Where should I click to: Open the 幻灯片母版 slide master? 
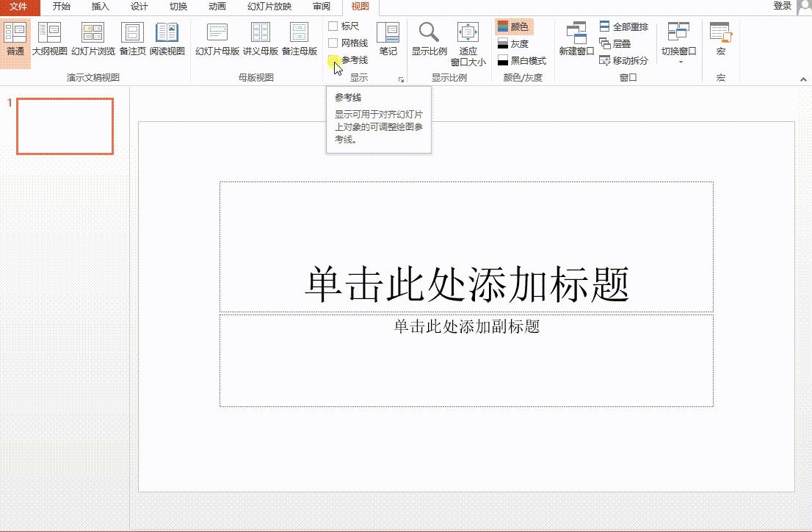[x=217, y=40]
